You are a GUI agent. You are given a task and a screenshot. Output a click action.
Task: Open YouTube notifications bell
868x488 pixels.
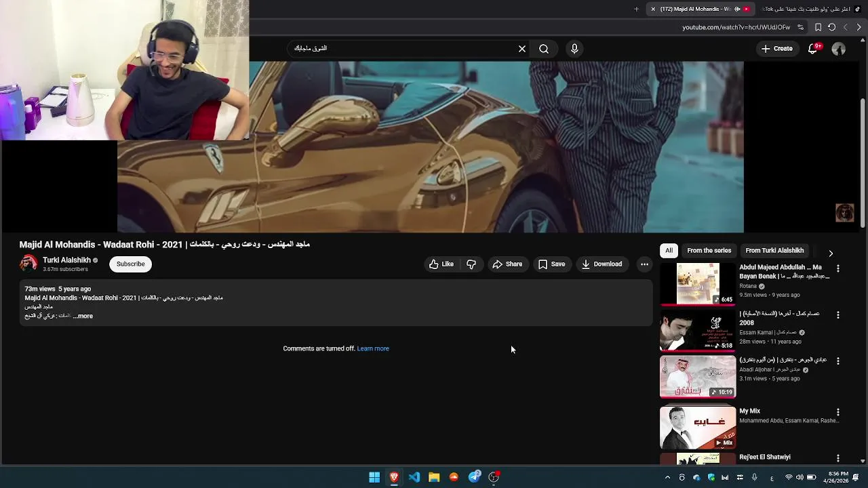pos(813,49)
